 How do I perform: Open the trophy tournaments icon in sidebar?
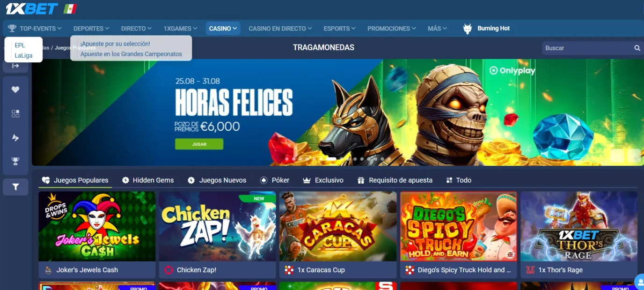[15, 161]
